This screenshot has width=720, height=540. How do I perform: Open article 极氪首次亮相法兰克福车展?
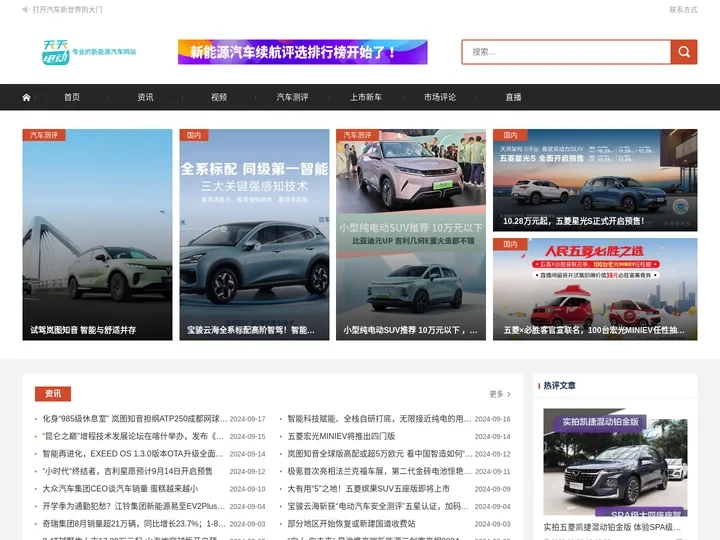point(379,471)
